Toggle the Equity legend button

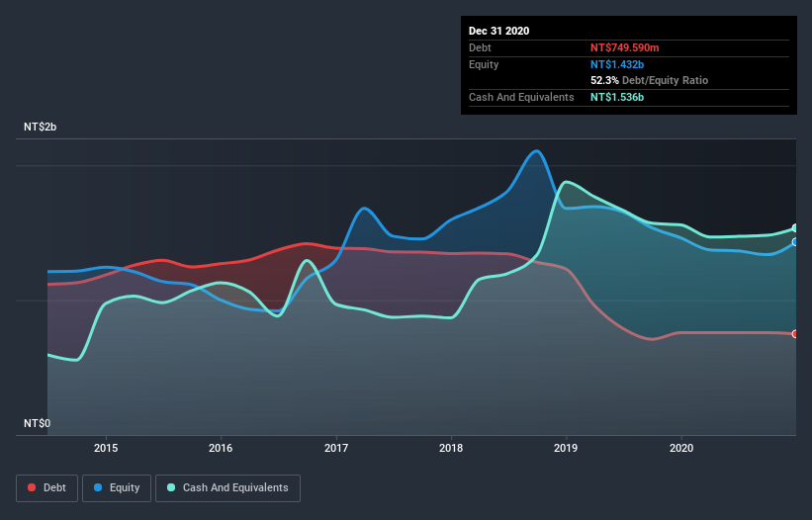pyautogui.click(x=117, y=488)
